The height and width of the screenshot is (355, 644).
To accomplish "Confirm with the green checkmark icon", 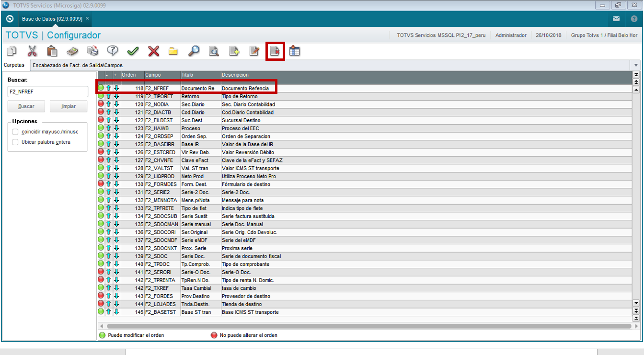I will coord(133,51).
